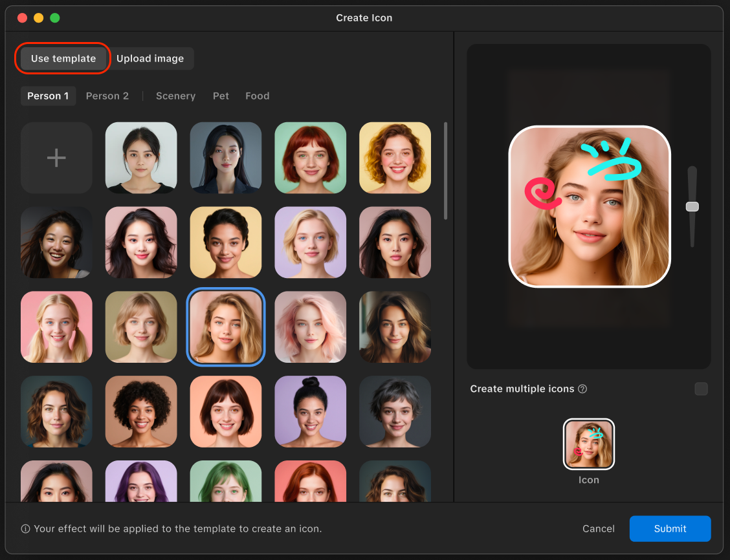
Task: Show the Food templates tab
Action: 257,96
